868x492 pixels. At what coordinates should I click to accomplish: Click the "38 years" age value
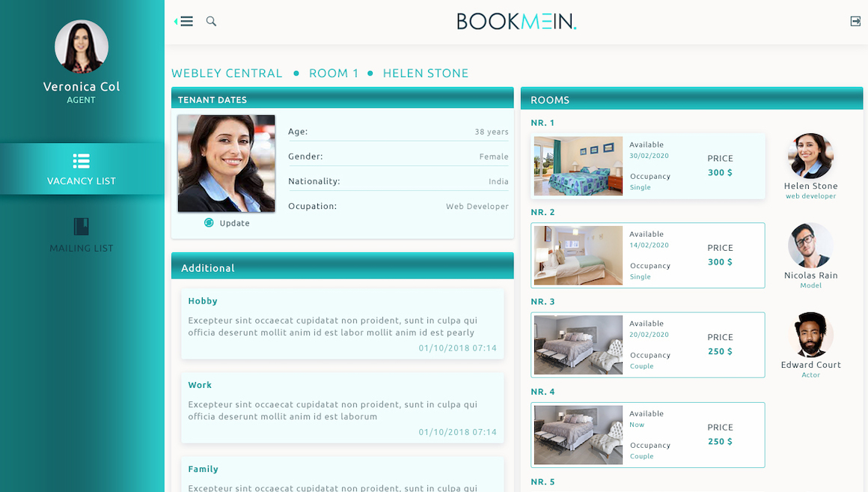[x=492, y=132]
